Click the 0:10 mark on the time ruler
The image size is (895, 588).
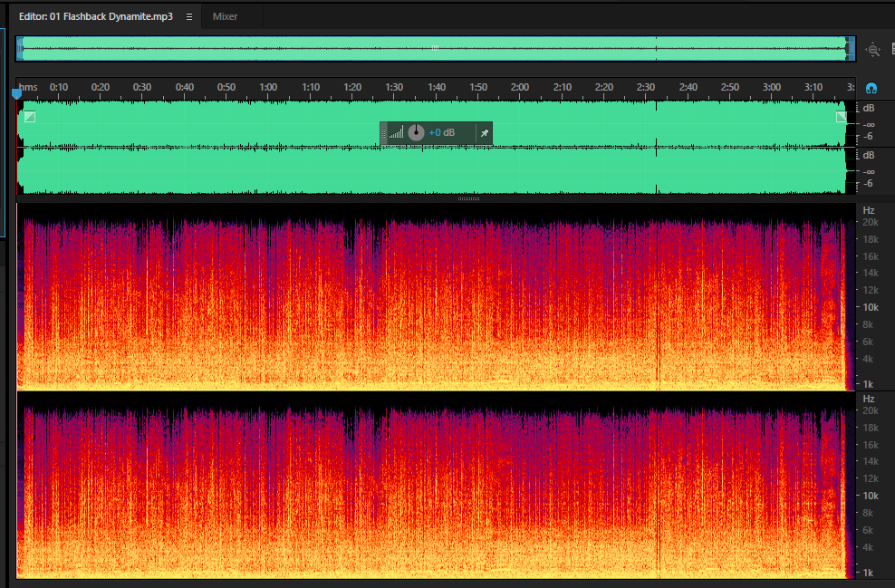(x=59, y=87)
